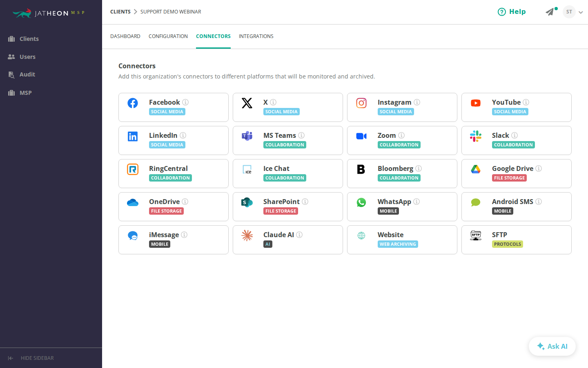Click the Support Demo Webinar breadcrumb

(x=171, y=12)
